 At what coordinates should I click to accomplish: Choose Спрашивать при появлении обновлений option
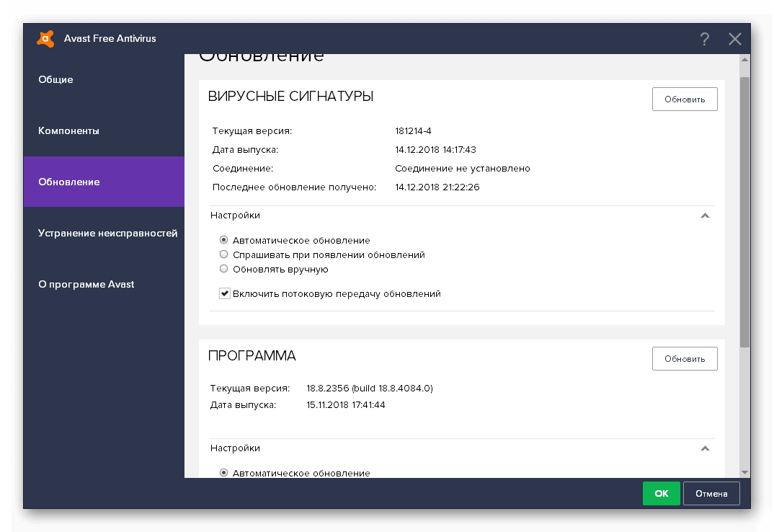[x=224, y=254]
